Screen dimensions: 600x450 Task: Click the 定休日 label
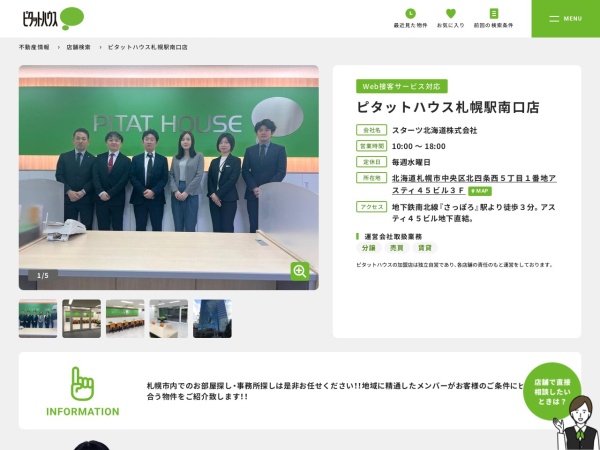(372, 162)
